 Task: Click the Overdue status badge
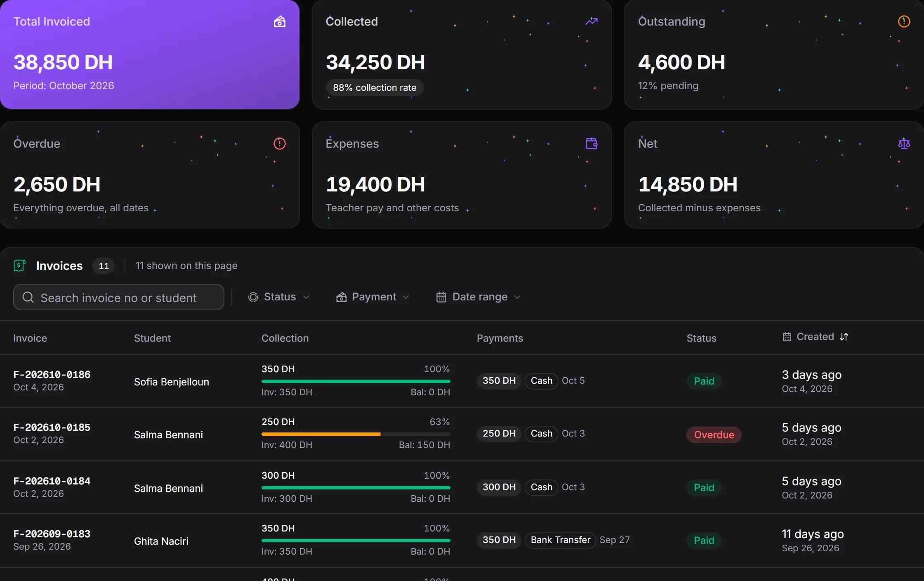714,435
